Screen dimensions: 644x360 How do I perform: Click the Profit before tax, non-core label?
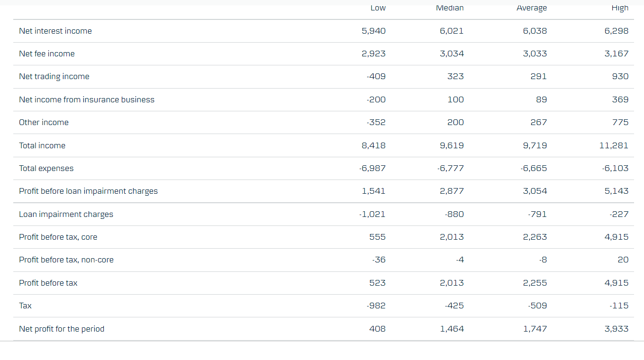pos(66,260)
